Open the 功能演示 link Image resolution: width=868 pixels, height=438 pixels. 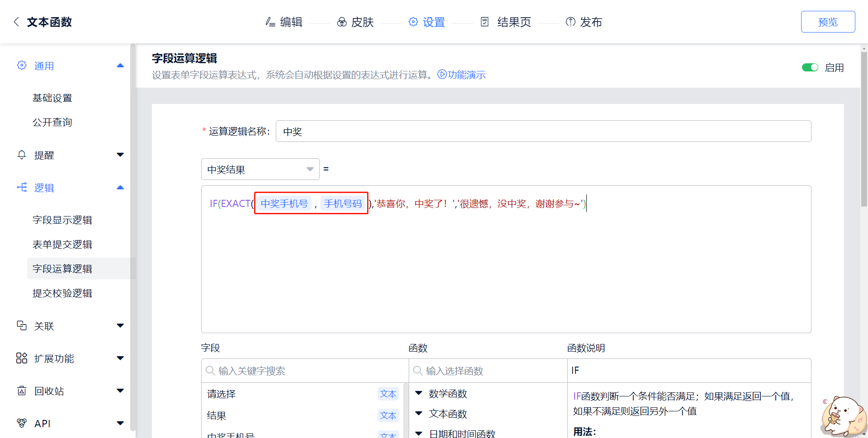(x=462, y=75)
